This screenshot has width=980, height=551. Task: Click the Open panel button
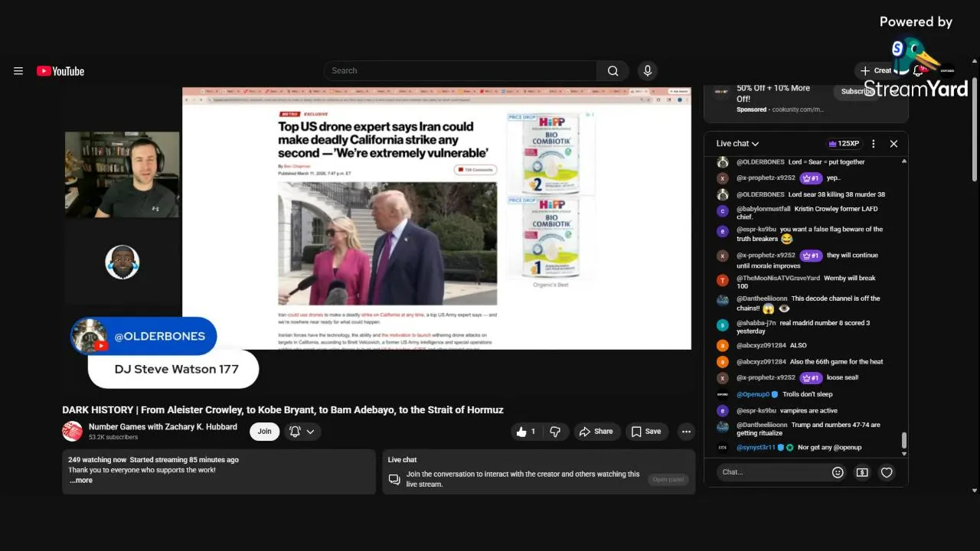(x=668, y=480)
